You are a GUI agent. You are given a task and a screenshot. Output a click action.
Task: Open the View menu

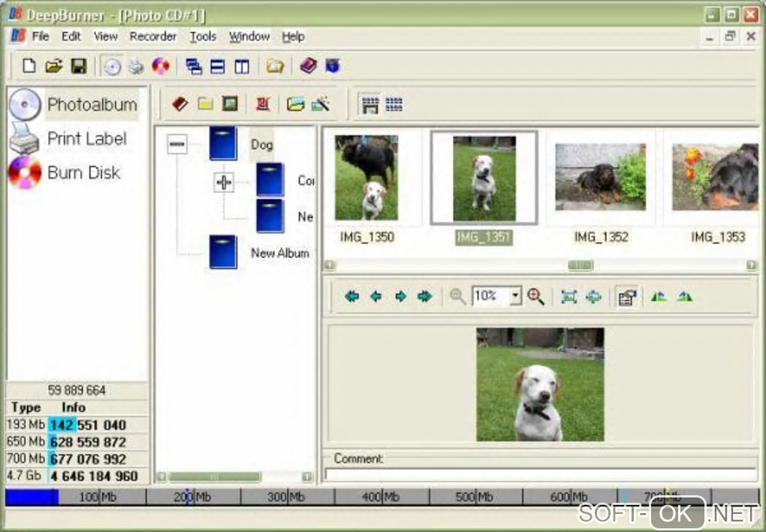click(106, 36)
